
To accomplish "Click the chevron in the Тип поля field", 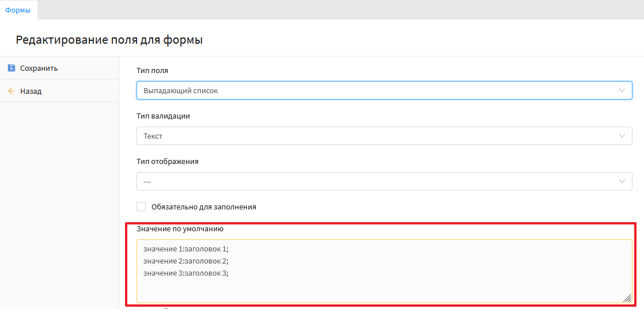I will (x=622, y=90).
